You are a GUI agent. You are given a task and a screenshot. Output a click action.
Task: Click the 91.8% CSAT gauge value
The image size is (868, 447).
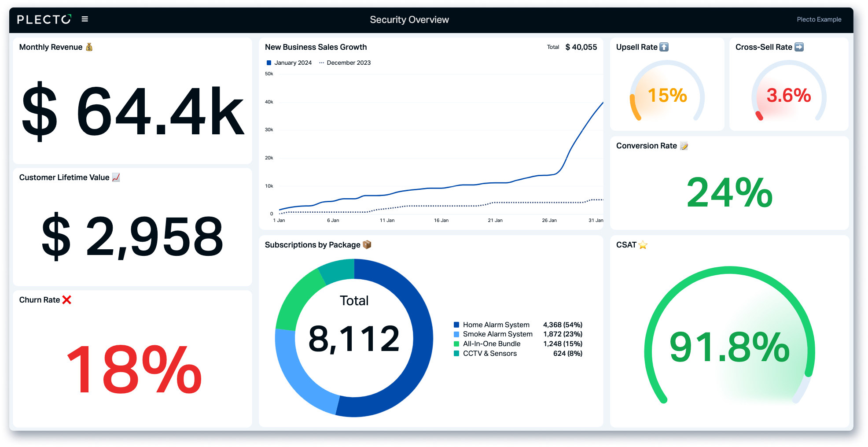[x=730, y=347]
